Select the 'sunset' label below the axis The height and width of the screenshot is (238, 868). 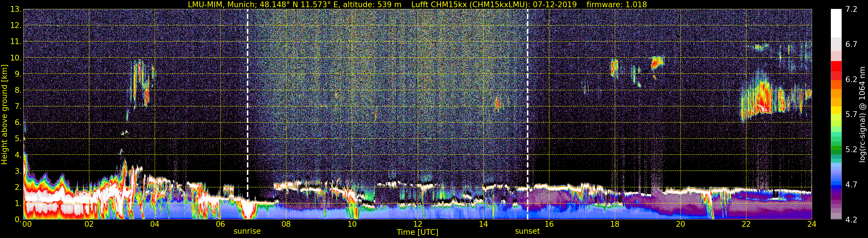(527, 231)
